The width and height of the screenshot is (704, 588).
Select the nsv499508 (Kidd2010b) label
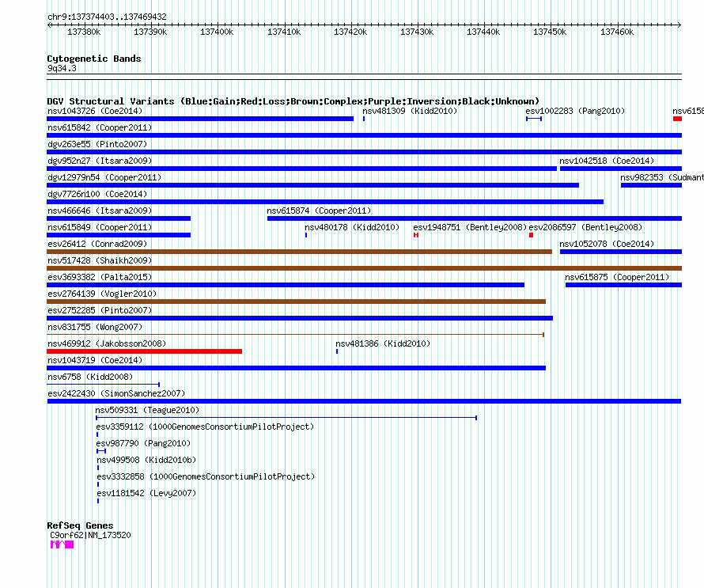tap(147, 460)
